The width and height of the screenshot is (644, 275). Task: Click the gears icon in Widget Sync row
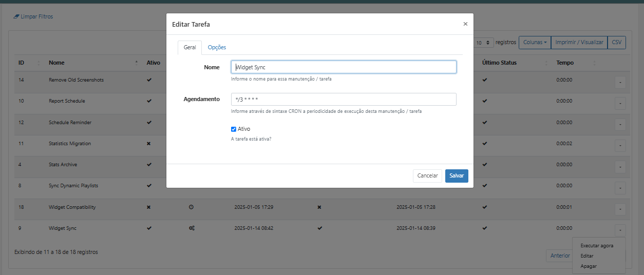click(x=192, y=228)
